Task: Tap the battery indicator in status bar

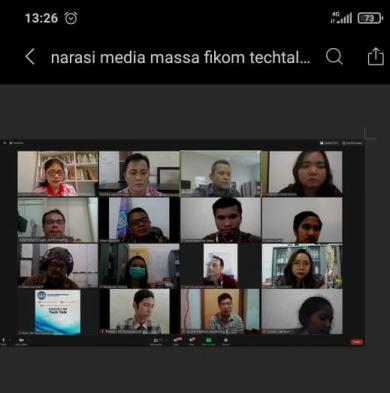Action: coord(370,18)
